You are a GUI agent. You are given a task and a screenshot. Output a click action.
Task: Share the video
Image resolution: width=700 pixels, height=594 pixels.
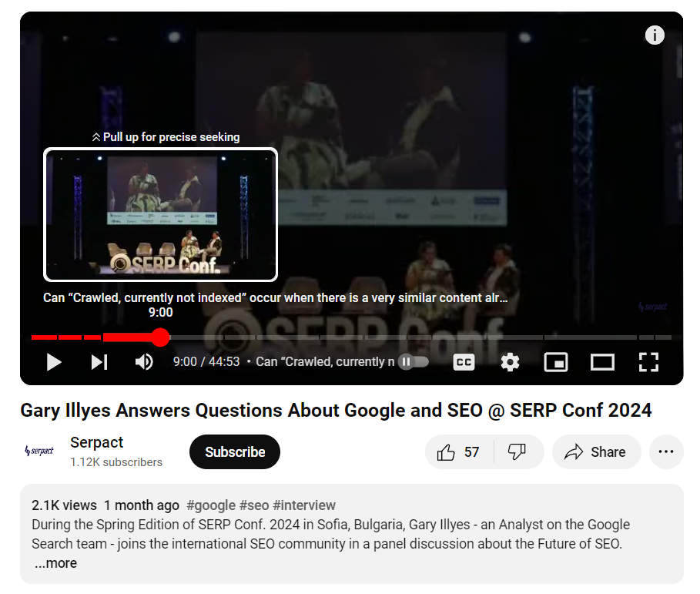coord(597,452)
